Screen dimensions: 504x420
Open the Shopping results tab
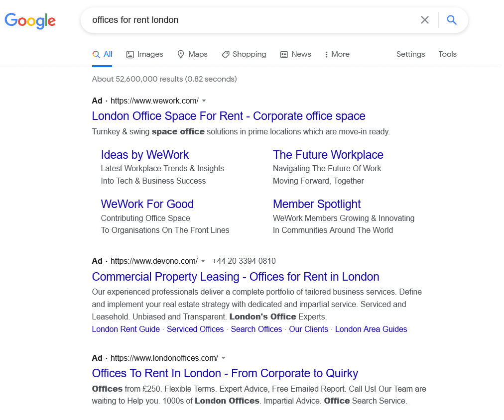pos(244,54)
